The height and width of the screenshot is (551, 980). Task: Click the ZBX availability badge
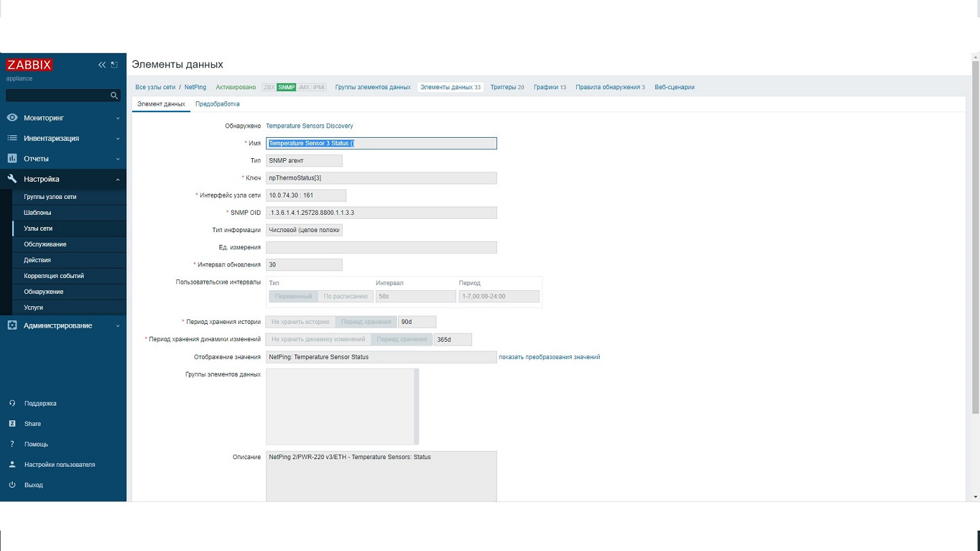click(269, 87)
